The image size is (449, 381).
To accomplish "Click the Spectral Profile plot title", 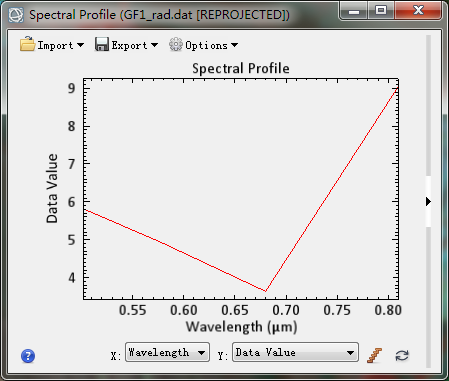I will [x=241, y=68].
